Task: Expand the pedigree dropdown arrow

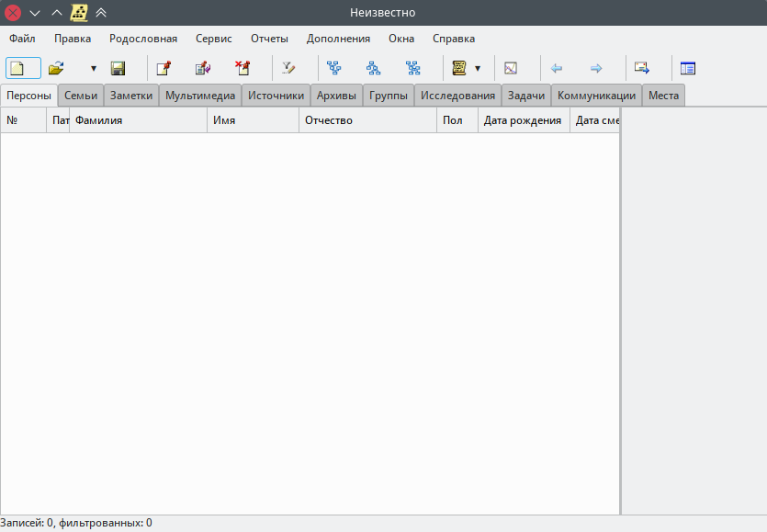Action: (x=478, y=69)
